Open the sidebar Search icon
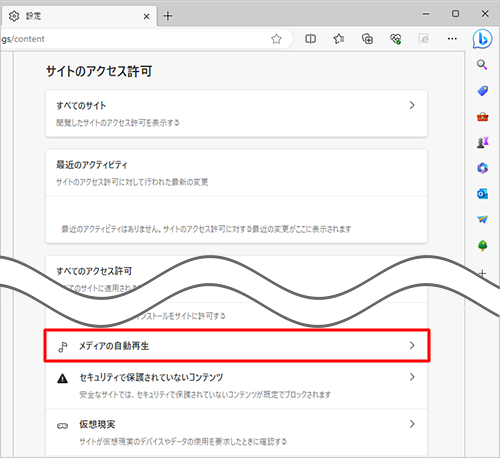Image resolution: width=500 pixels, height=458 pixels. (x=482, y=65)
